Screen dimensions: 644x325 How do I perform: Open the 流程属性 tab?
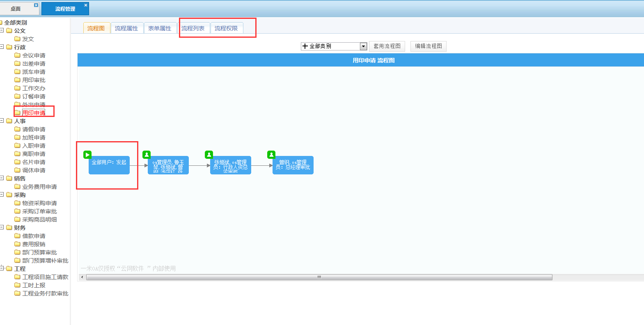coord(126,28)
